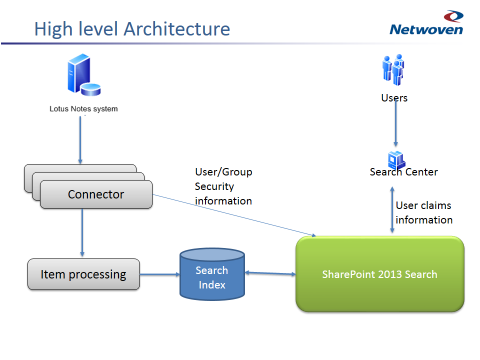This screenshot has width=480, height=360.
Task: Click the Search Center computer icon
Action: [396, 160]
